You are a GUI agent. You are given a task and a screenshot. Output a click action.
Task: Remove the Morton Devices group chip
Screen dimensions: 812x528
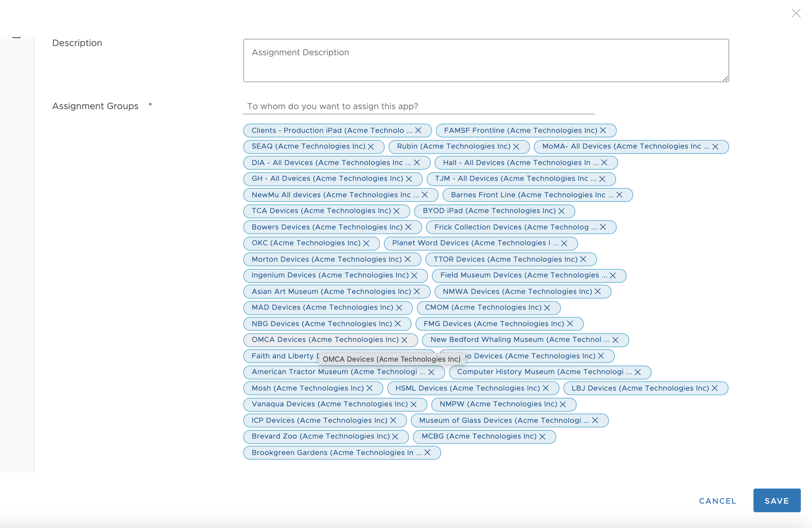(x=408, y=259)
